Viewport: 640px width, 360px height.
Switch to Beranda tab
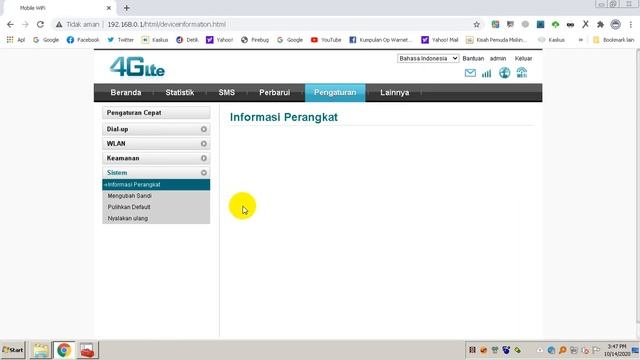[x=126, y=93]
